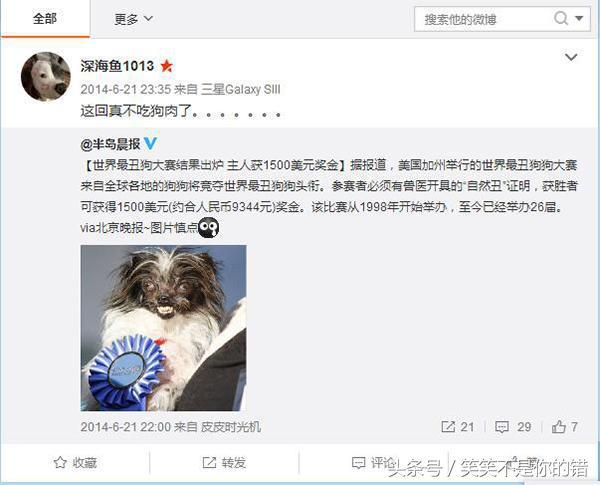
Task: Toggle 收藏 favorite with star icon
Action: click(75, 463)
